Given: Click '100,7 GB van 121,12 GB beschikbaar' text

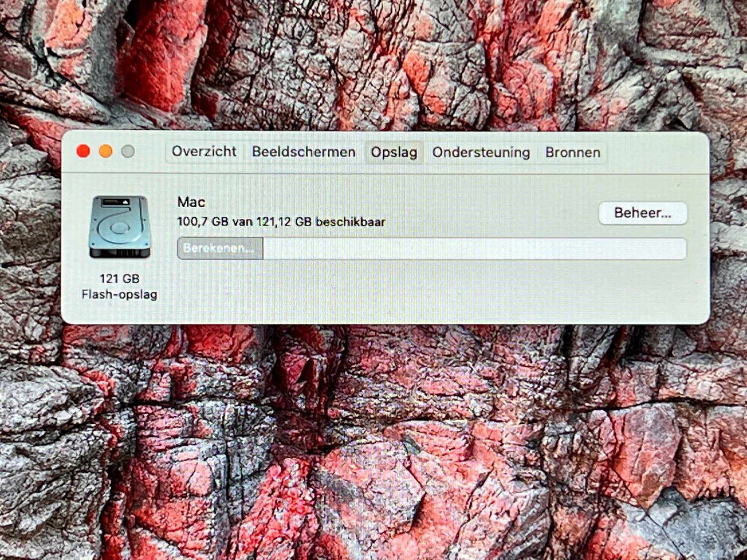Looking at the screenshot, I should [281, 222].
